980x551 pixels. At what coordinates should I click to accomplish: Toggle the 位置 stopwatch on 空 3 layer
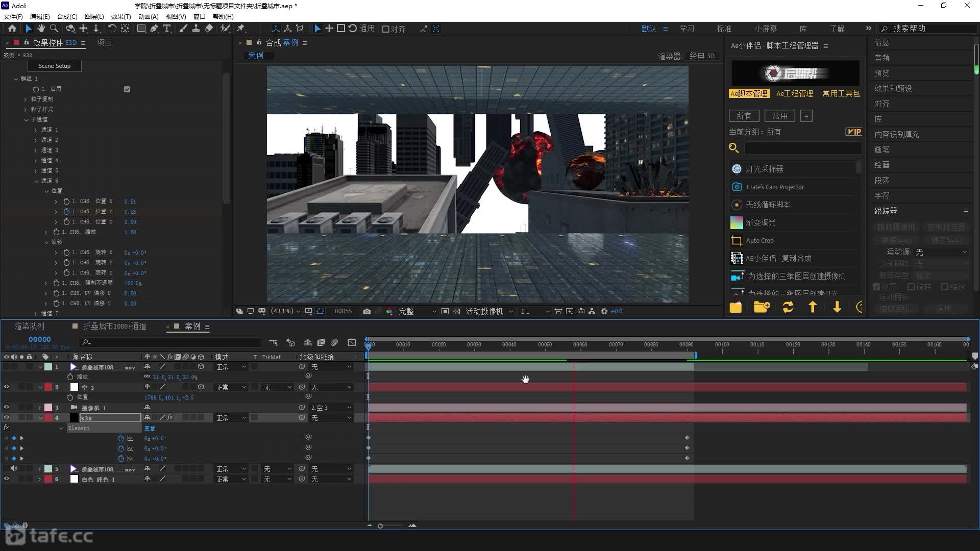70,397
